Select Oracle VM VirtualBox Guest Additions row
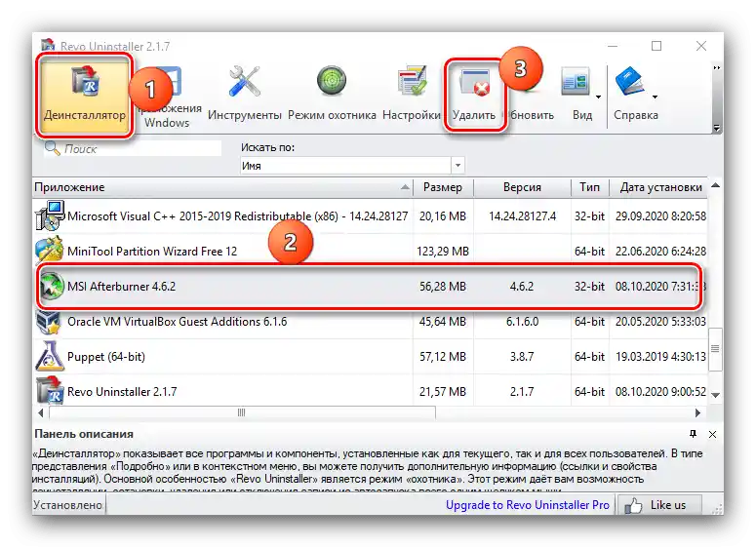756x548 pixels. 371,322
